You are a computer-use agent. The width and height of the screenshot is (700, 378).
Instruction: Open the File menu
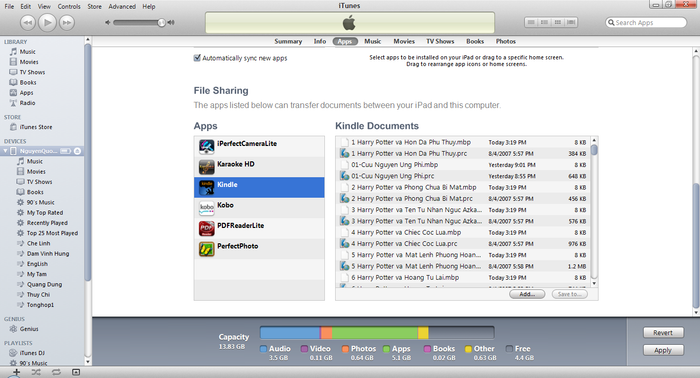[x=9, y=6]
